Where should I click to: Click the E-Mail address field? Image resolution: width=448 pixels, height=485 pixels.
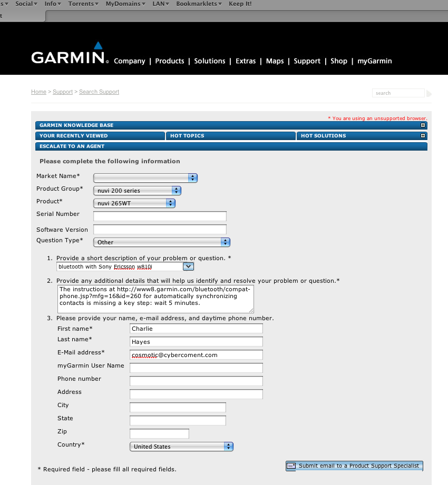(196, 355)
